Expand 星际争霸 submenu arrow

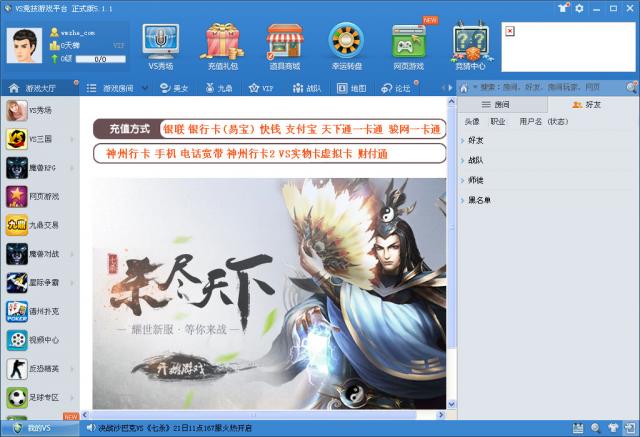coord(72,283)
